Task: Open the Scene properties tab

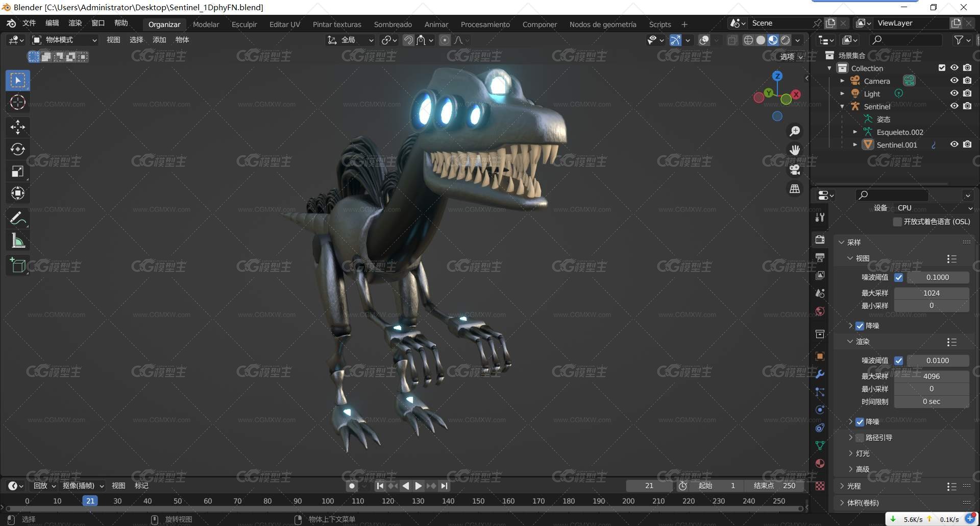Action: point(820,293)
